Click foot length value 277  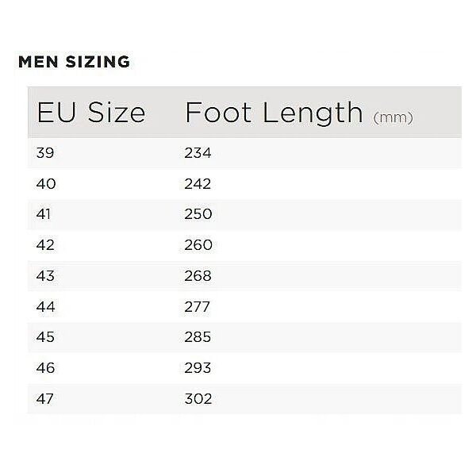[x=197, y=307]
